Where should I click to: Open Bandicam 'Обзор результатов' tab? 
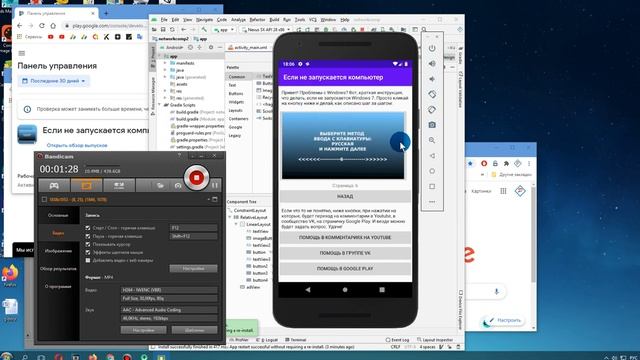tap(58, 269)
